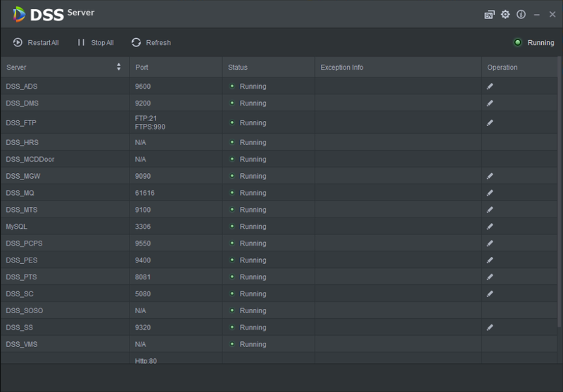Click the edit pencil for DSS_PTS
This screenshot has width=563, height=392.
(x=490, y=277)
